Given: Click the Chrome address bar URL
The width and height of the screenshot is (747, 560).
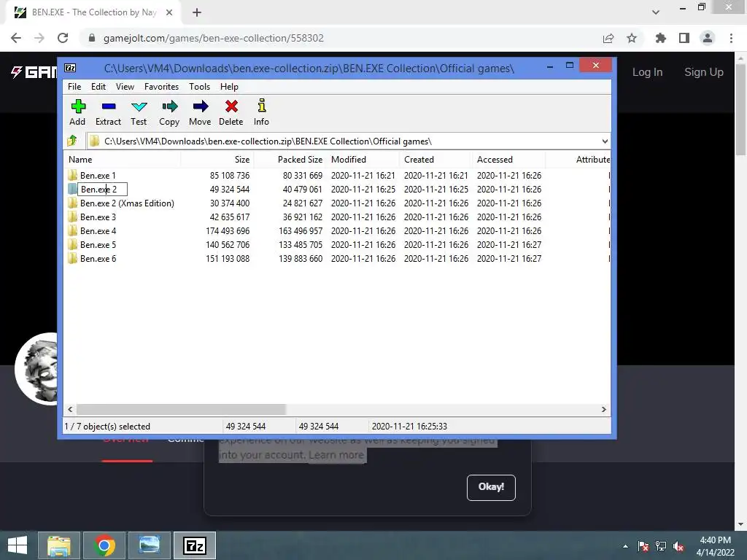Looking at the screenshot, I should 214,38.
